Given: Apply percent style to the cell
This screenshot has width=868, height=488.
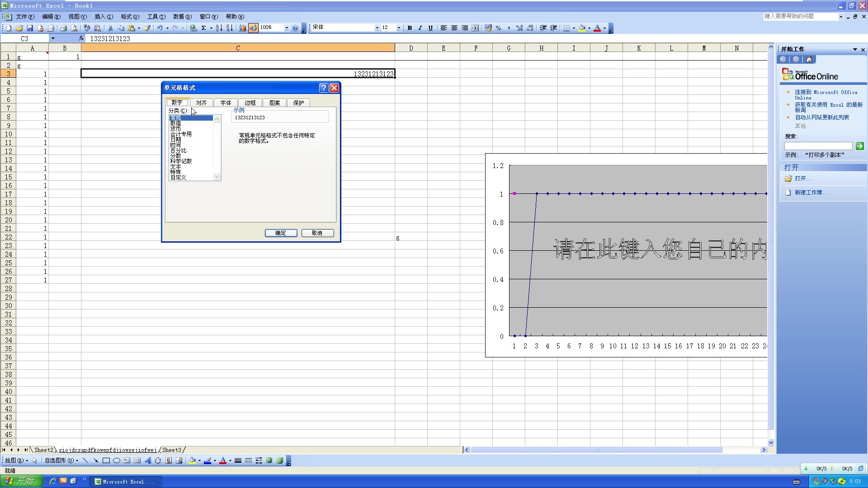Looking at the screenshot, I should pyautogui.click(x=499, y=28).
